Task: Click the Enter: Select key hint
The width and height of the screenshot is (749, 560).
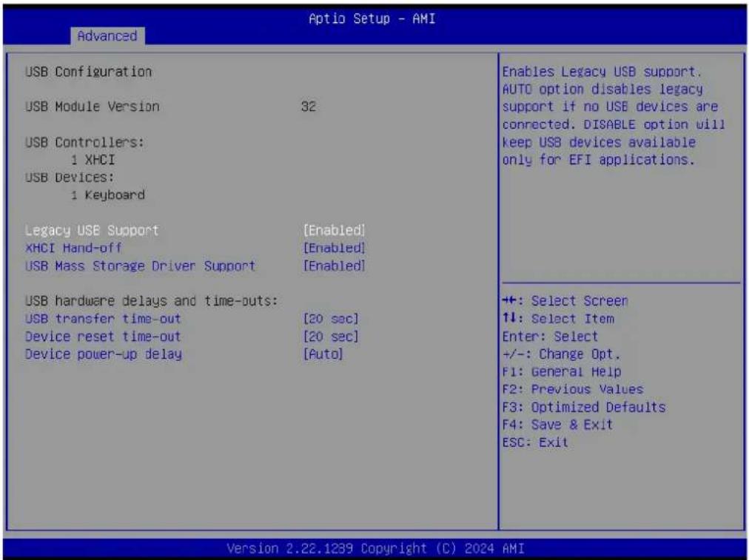Action: click(x=550, y=337)
